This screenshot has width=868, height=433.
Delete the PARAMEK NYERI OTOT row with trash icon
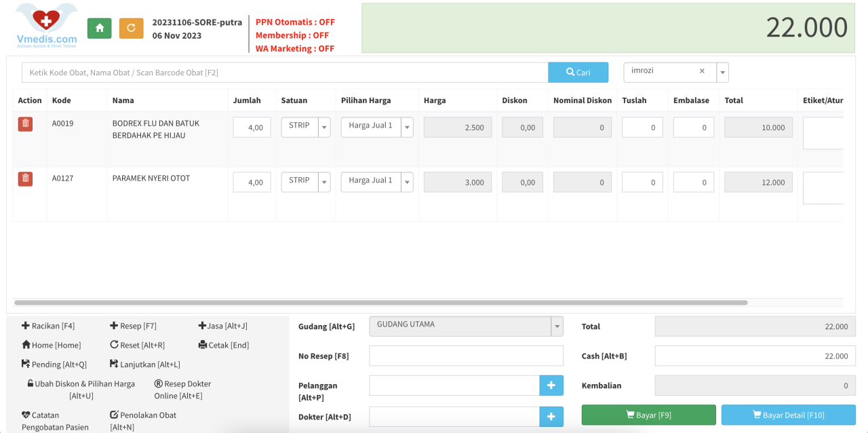(25, 178)
